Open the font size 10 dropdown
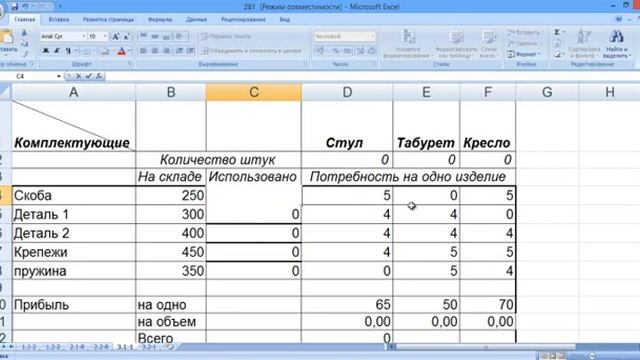 [105, 36]
